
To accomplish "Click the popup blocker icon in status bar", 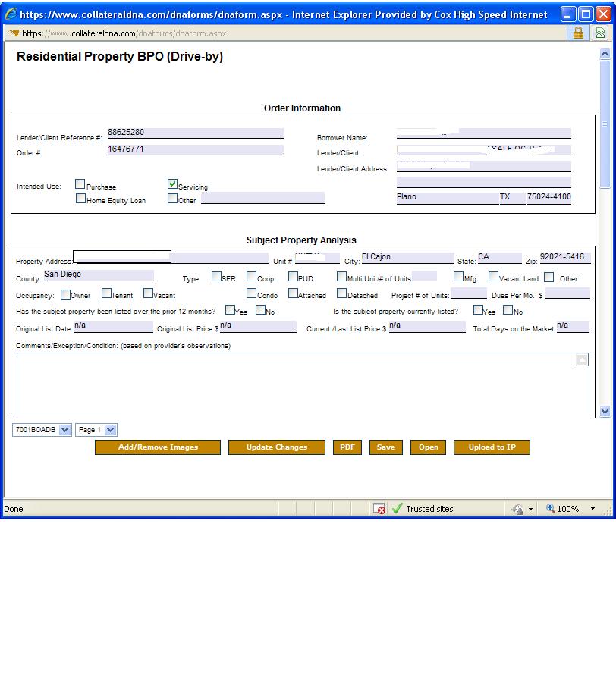I will coord(380,509).
